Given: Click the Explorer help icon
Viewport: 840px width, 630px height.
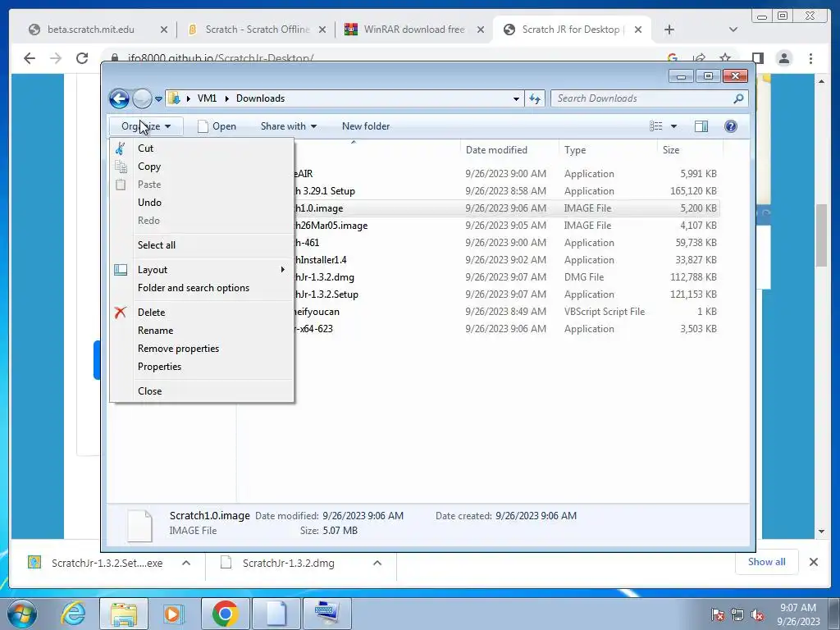Looking at the screenshot, I should [x=731, y=126].
